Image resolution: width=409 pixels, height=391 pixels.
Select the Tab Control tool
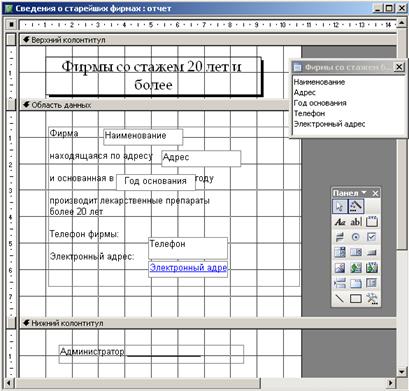(356, 283)
